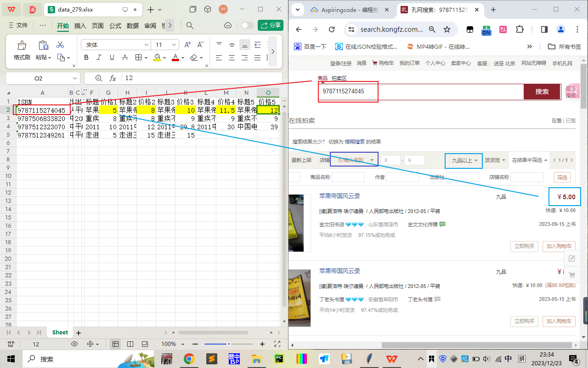Click the zoom magnifier in formula bar
The height and width of the screenshot is (368, 588).
coord(98,78)
